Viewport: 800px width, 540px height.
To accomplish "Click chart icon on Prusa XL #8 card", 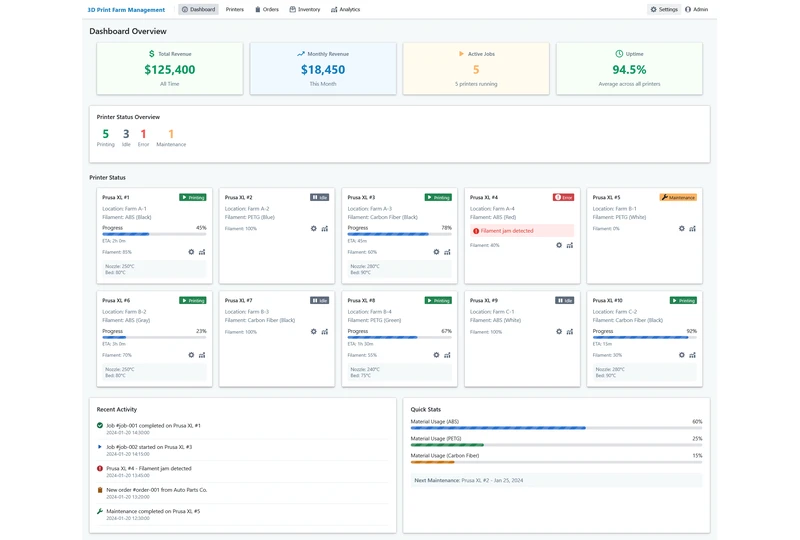I will point(447,355).
